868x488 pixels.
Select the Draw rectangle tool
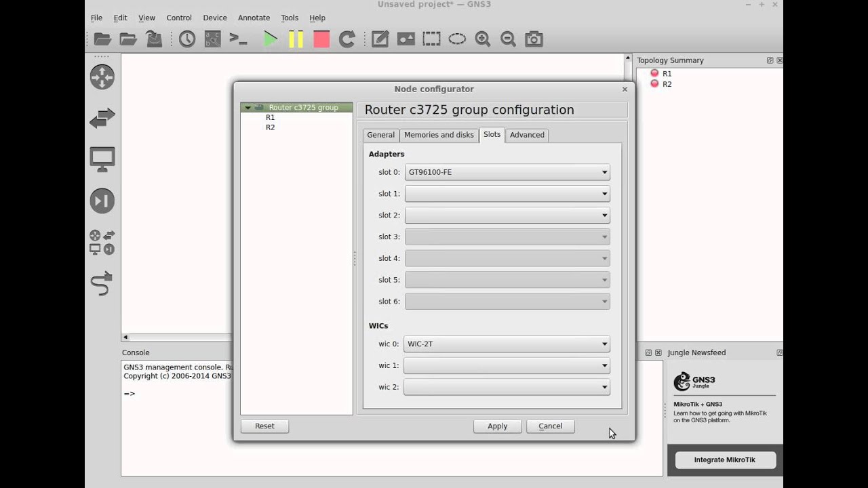click(x=431, y=39)
